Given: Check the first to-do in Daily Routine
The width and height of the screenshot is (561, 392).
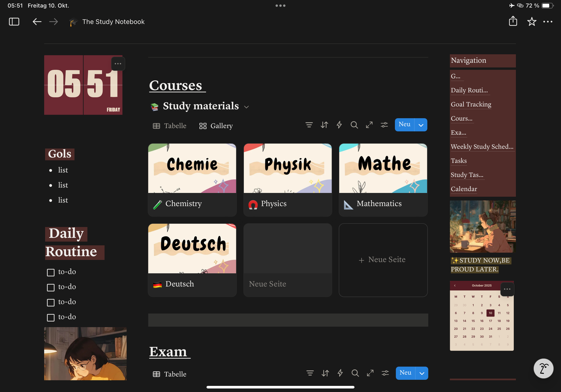Looking at the screenshot, I should 51,272.
